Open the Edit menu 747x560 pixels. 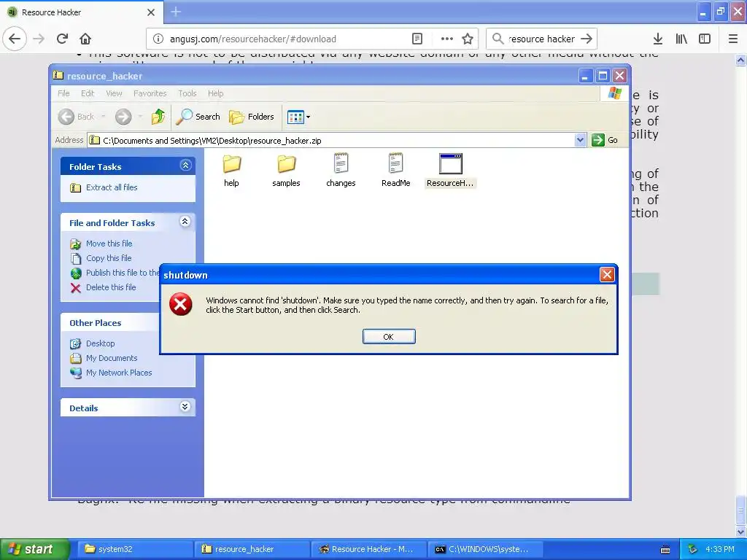coord(88,93)
